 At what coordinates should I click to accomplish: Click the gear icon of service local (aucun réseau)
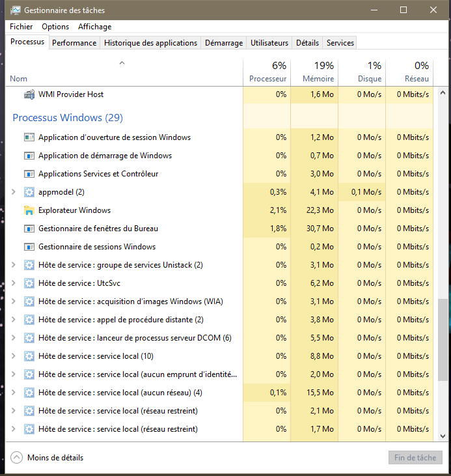29,393
